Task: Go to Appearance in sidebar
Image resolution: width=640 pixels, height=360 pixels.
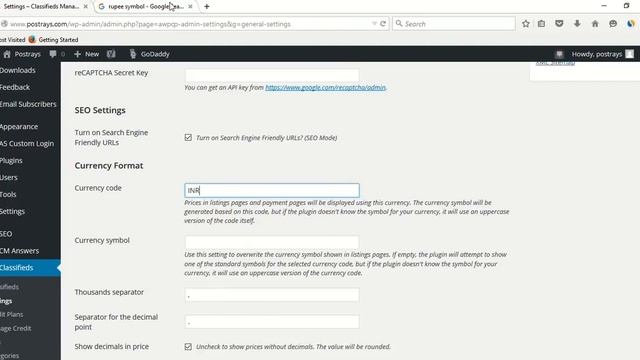Action: point(19,127)
